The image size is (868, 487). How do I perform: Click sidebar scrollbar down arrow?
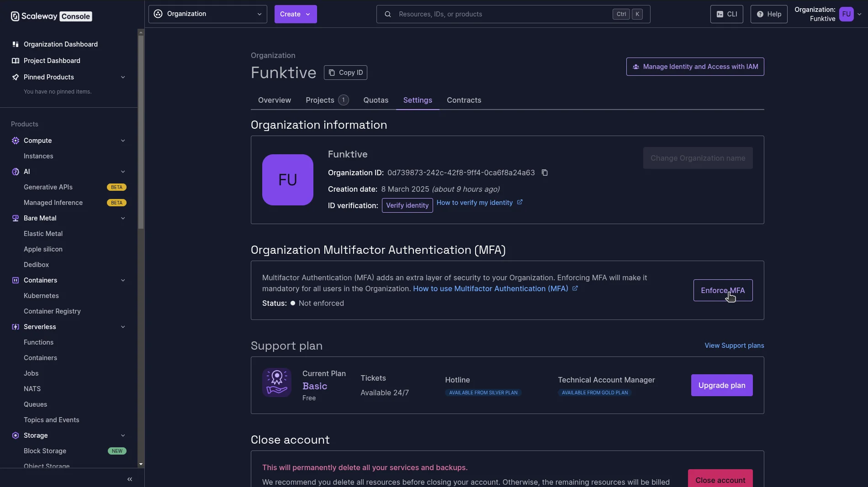(141, 464)
